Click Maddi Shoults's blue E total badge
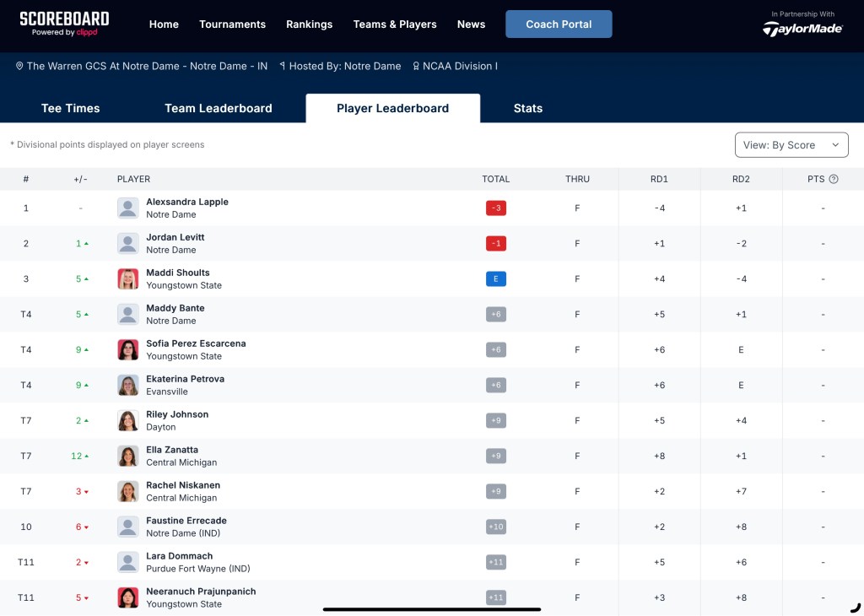The height and width of the screenshot is (616, 864). (496, 279)
